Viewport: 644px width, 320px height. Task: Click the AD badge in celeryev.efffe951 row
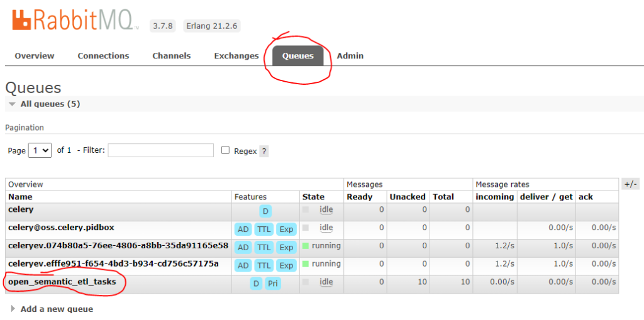point(243,266)
